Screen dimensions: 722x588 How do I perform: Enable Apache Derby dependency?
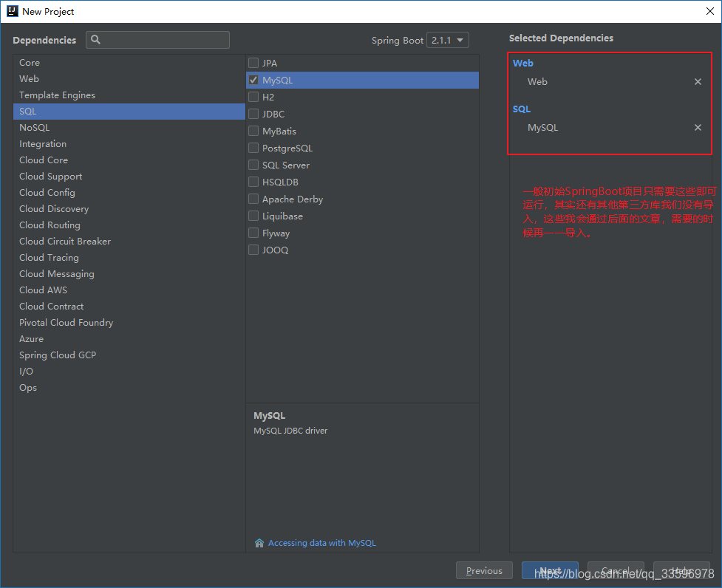pyautogui.click(x=253, y=199)
